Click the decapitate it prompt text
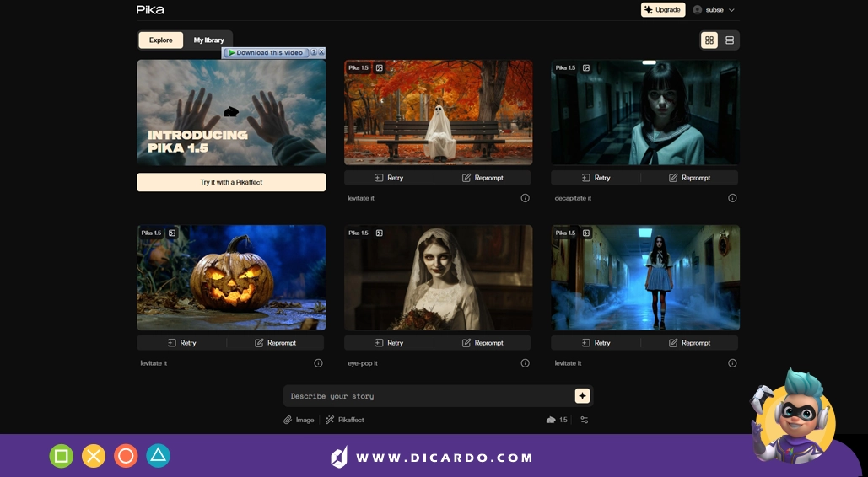This screenshot has width=868, height=477. coord(573,198)
